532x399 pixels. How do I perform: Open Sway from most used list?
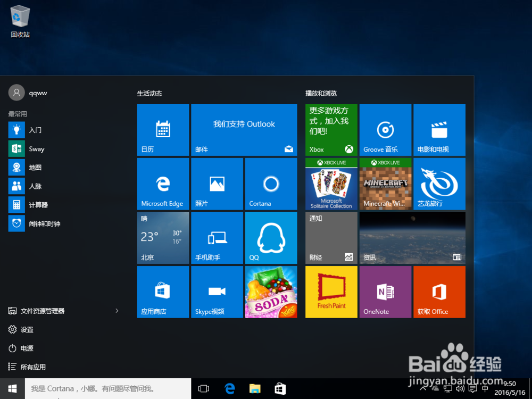(64, 148)
